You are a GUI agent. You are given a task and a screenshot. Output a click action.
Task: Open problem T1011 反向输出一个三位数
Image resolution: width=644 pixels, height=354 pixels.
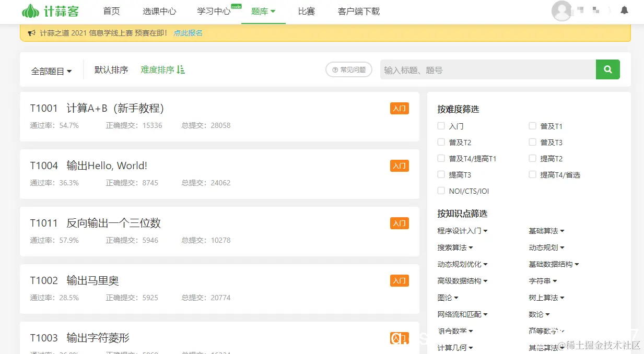click(x=97, y=223)
